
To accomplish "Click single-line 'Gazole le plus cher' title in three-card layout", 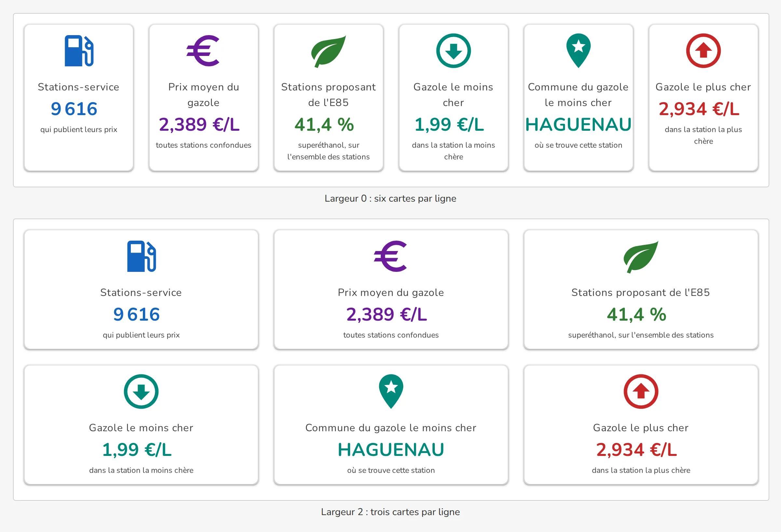I will [641, 428].
